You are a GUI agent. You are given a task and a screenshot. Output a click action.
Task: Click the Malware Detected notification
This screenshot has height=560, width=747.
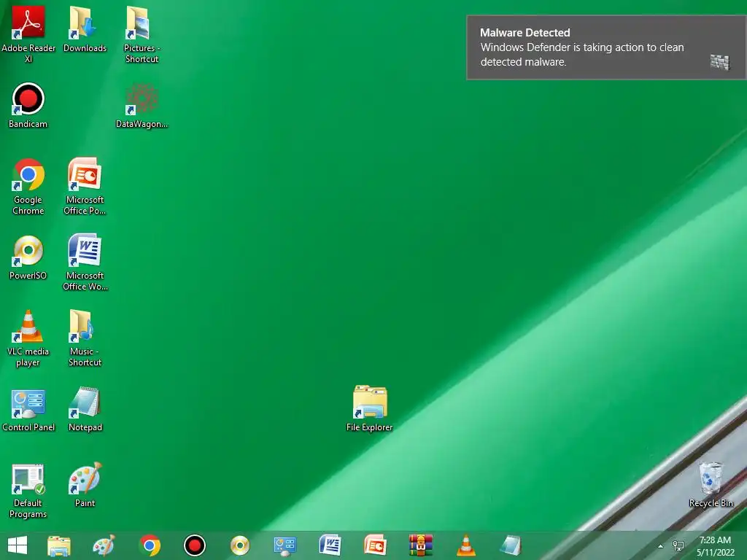[x=606, y=47]
